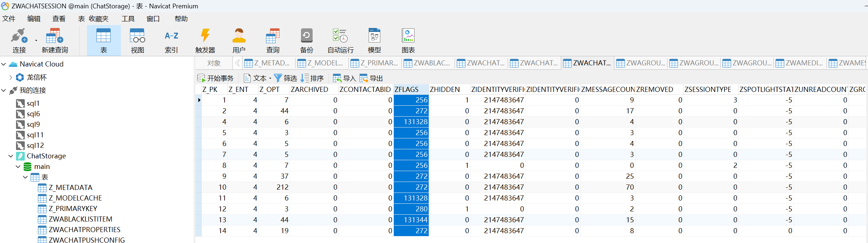Select the 视图 (View) toolbar icon
Screen dimensions: 868x243
(x=137, y=40)
